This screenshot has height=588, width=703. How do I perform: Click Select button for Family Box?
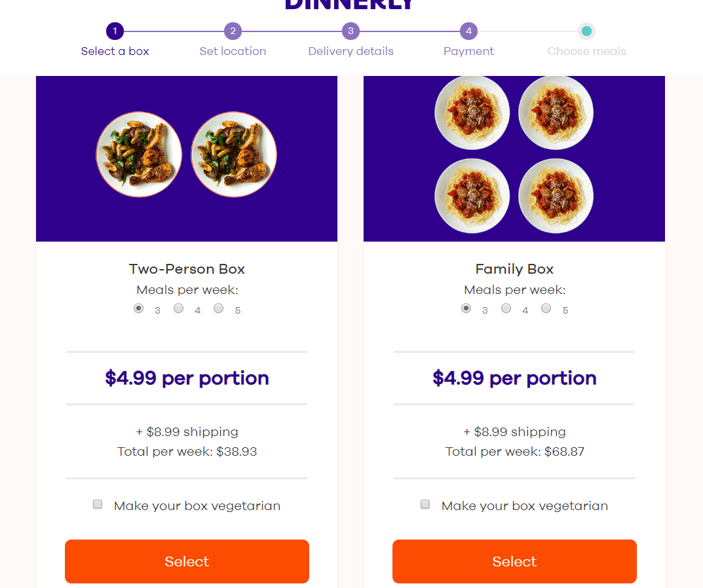point(514,561)
